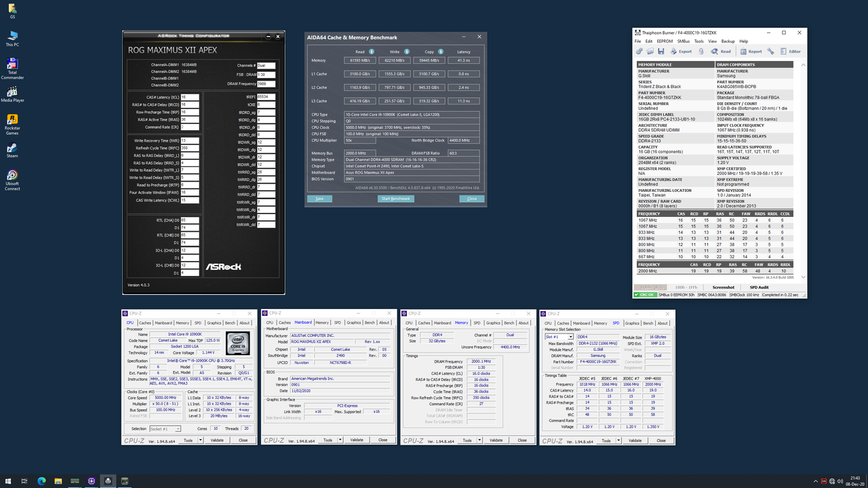Click Start Benchmark in AIDA64

pyautogui.click(x=395, y=199)
